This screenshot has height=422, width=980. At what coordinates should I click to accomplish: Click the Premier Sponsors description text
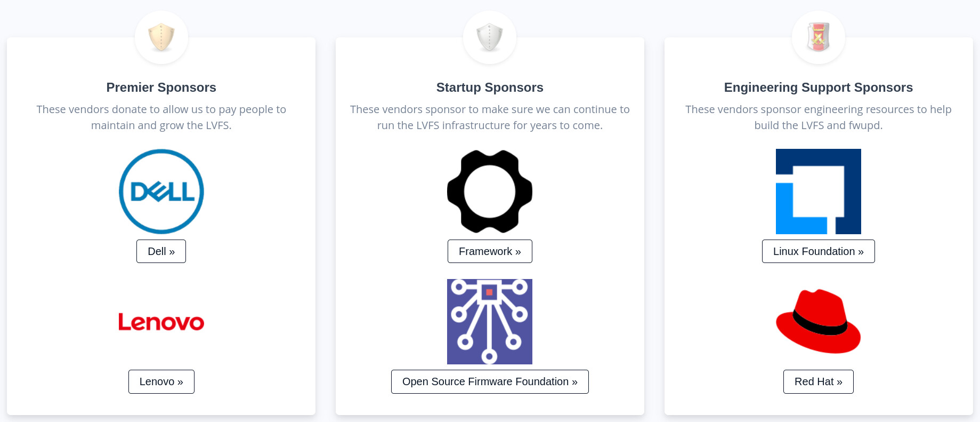click(x=161, y=117)
